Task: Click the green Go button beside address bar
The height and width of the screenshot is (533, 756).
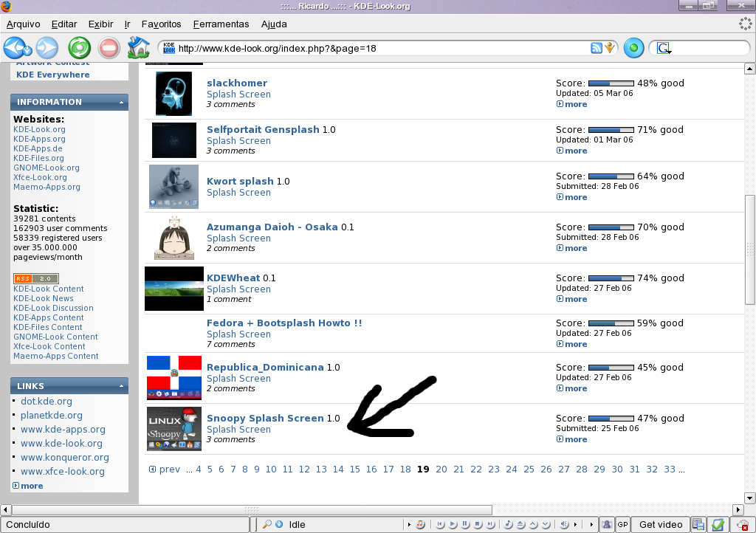Action: 633,48
